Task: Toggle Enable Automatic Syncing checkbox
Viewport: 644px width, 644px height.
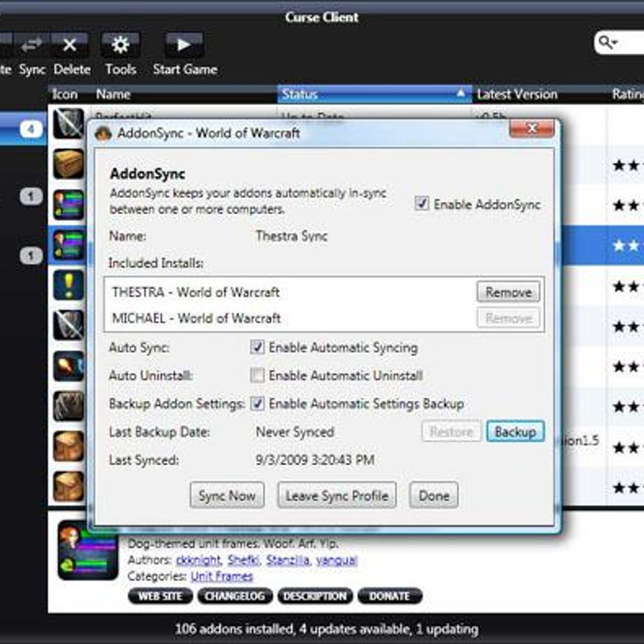Action: click(x=257, y=347)
